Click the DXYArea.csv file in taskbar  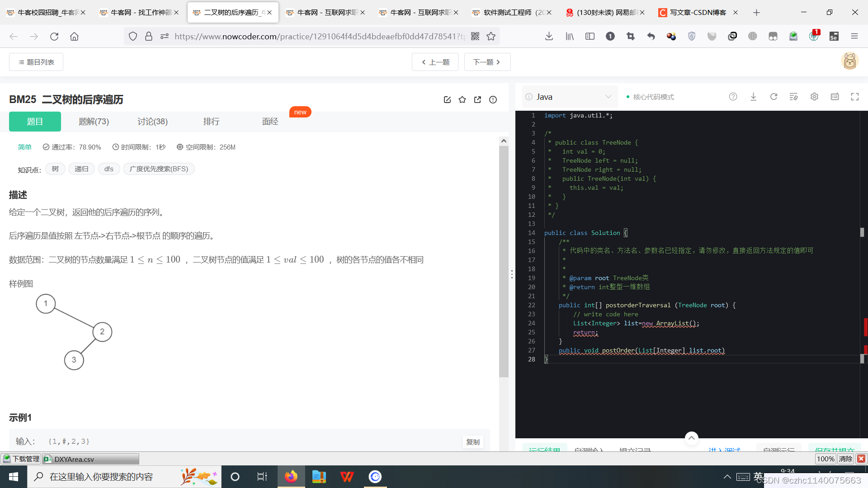pyautogui.click(x=90, y=459)
